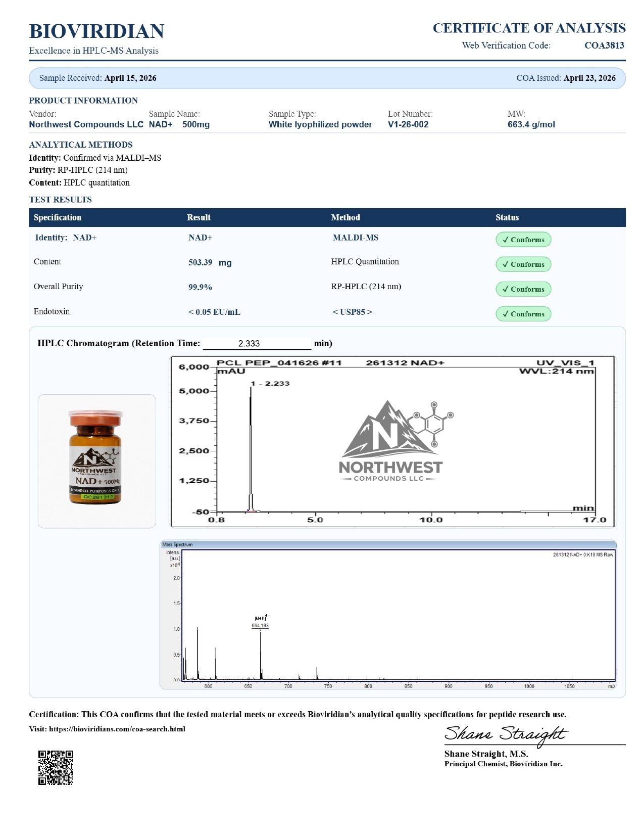Click the UV_VIS_1 label on chromatogram
Screen dimensions: 644x834
click(565, 363)
